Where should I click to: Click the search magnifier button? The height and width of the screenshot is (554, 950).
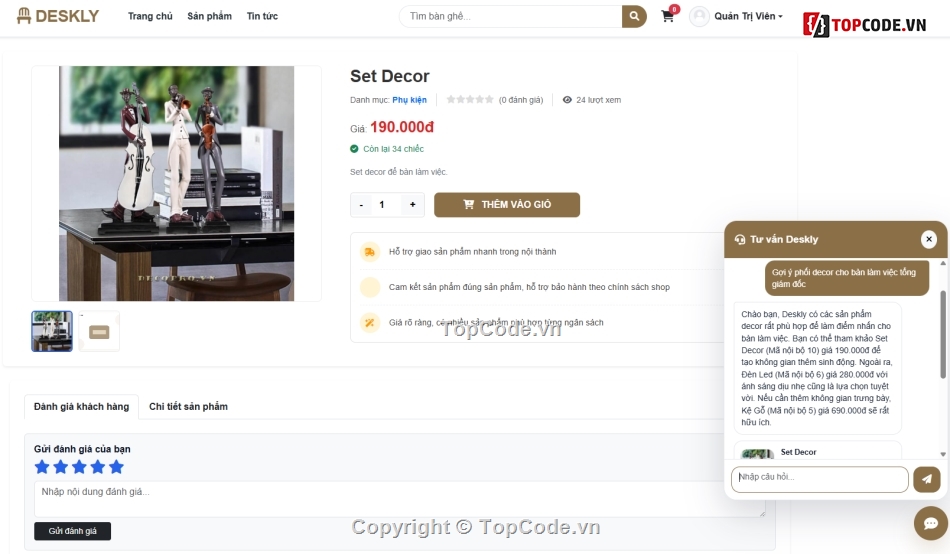tap(634, 16)
